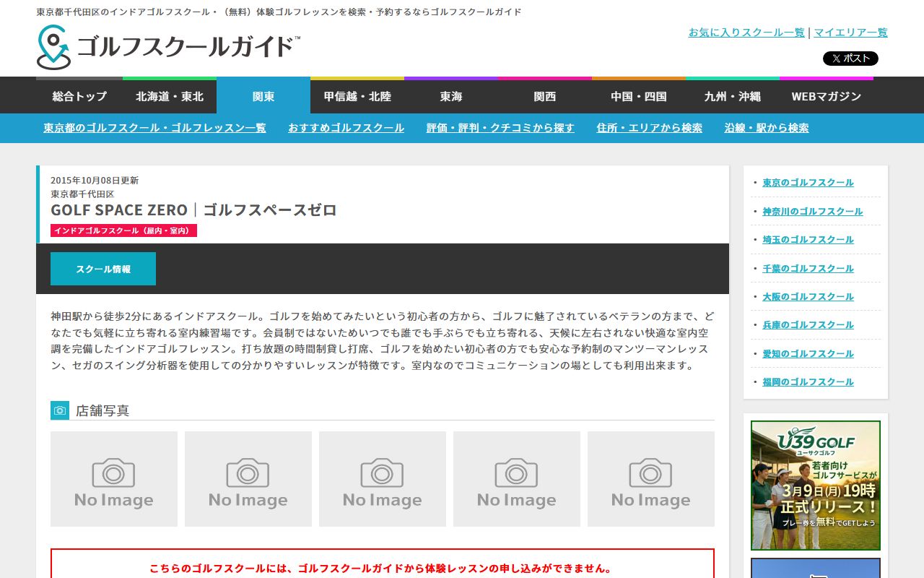
Task: Open 神奈川のゴルフスクール sidebar link
Action: (813, 212)
